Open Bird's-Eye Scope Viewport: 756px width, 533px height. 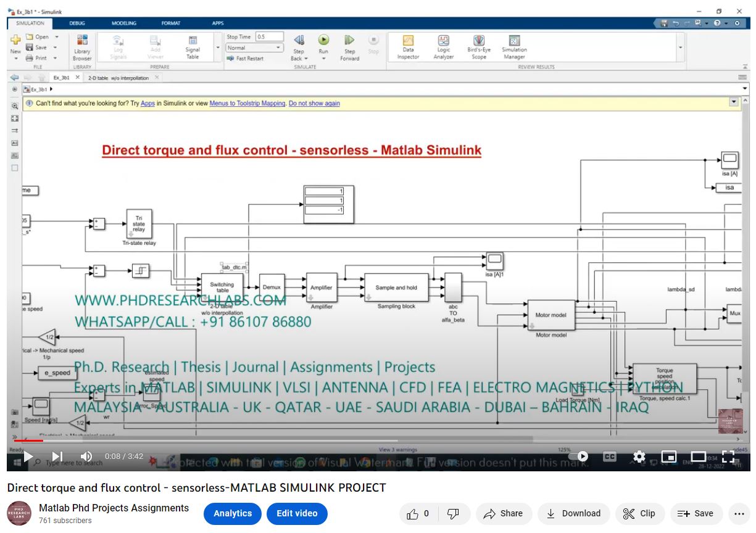coord(478,47)
